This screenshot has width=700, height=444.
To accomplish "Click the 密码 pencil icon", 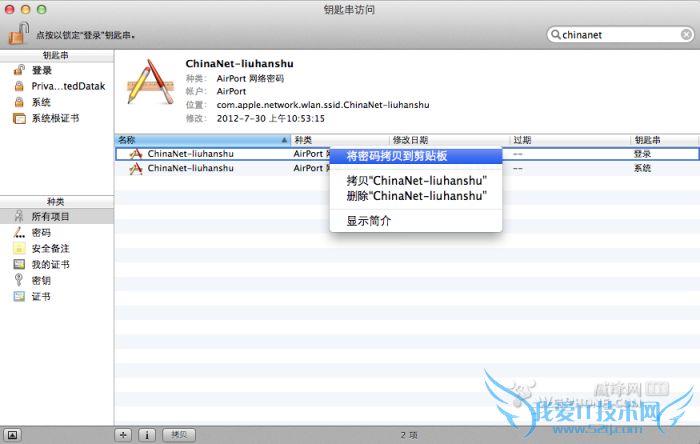I will tap(19, 232).
